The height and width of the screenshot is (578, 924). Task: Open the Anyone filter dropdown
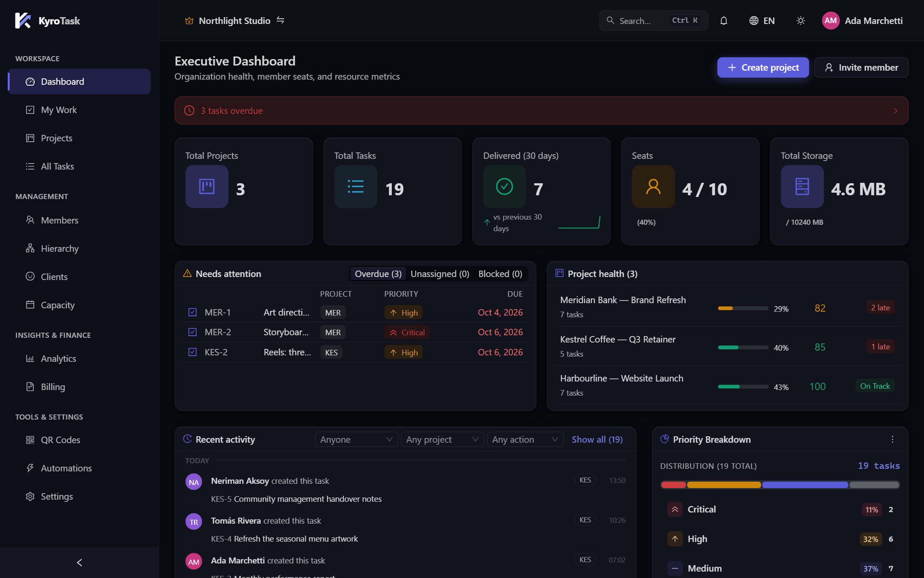(x=356, y=439)
